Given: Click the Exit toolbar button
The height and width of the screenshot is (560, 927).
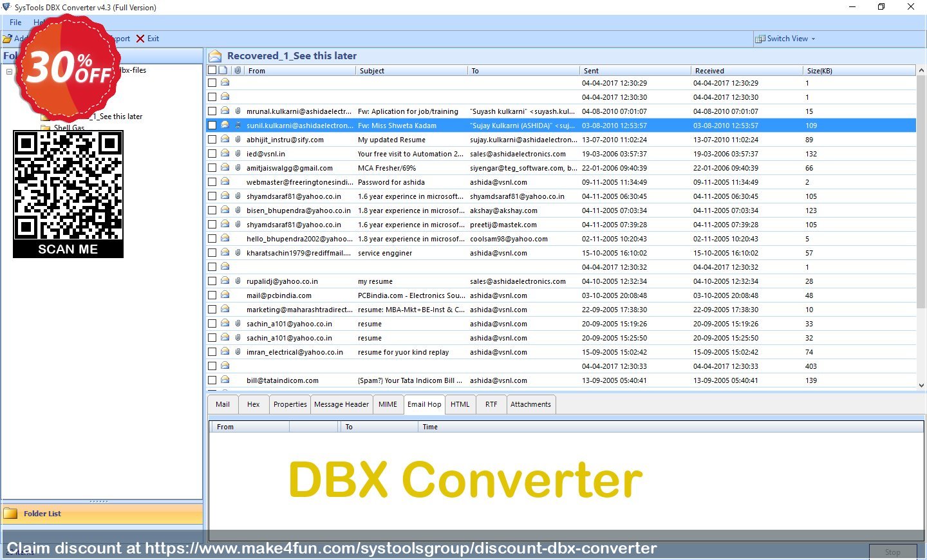Looking at the screenshot, I should pos(147,39).
